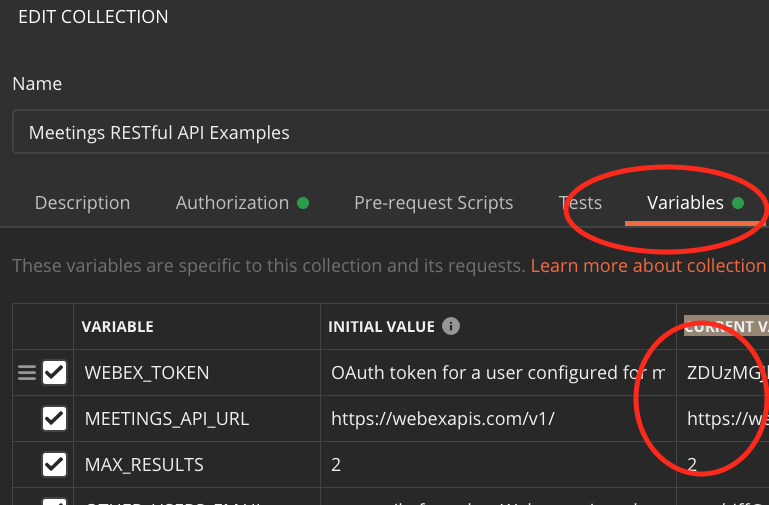Select the WEBEX_TOKEN variable name cell

[197, 373]
